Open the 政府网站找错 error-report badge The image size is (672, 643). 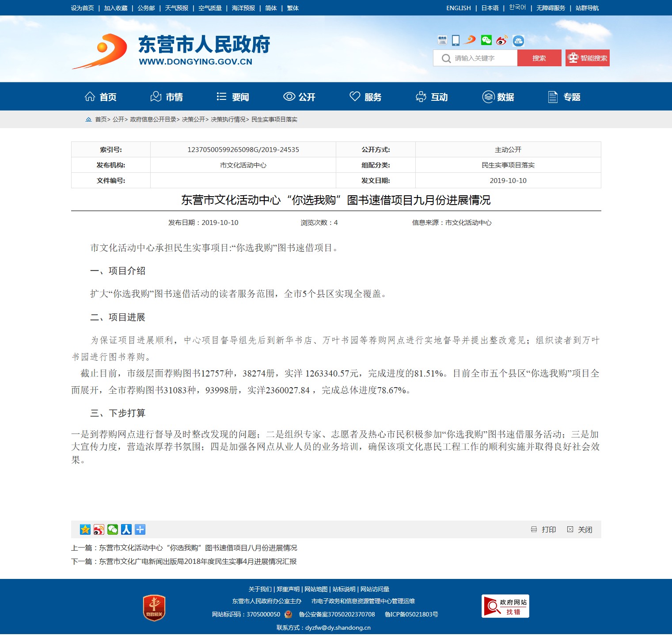(505, 606)
